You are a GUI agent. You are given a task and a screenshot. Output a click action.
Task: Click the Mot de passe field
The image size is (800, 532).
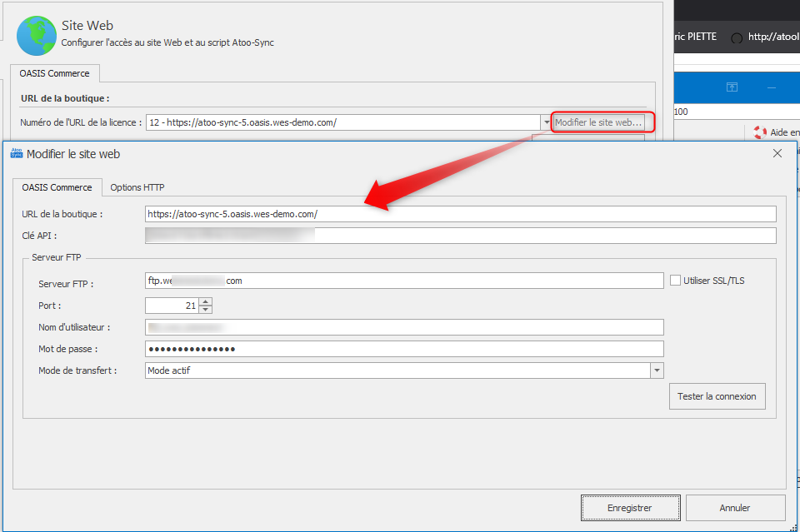point(404,349)
